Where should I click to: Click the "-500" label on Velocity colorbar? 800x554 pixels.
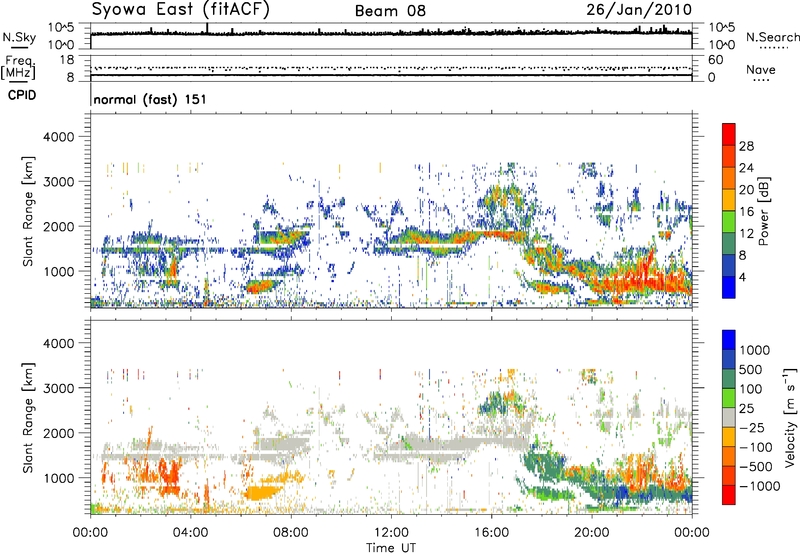point(755,466)
